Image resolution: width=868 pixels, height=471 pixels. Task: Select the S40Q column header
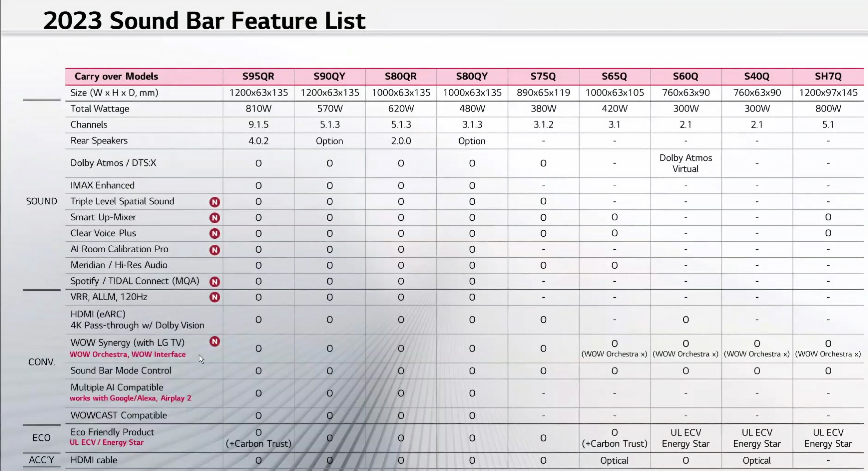(757, 76)
